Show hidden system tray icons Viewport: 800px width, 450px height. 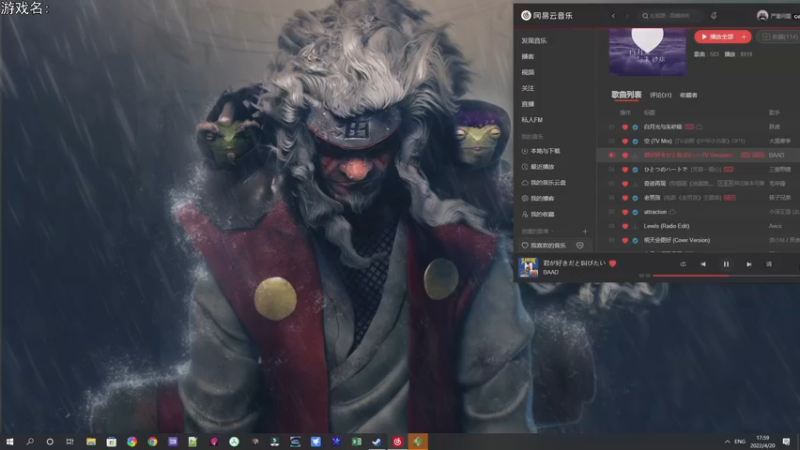pyautogui.click(x=727, y=441)
